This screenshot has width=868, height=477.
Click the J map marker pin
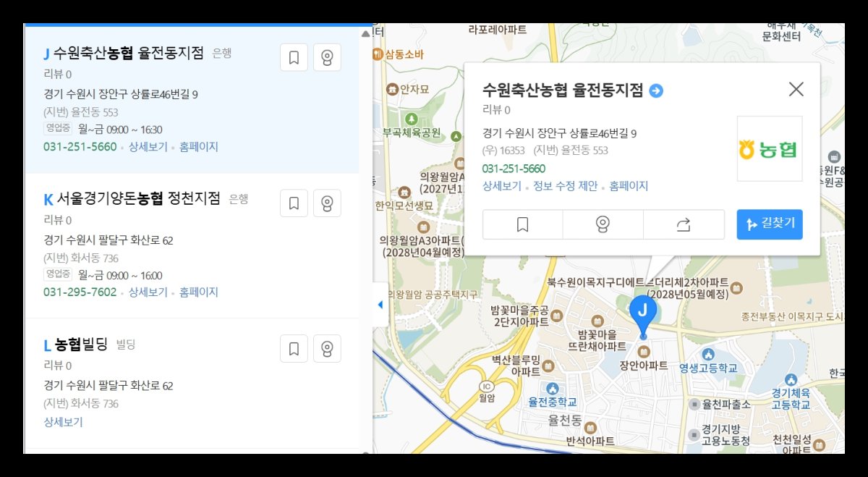[x=643, y=315]
